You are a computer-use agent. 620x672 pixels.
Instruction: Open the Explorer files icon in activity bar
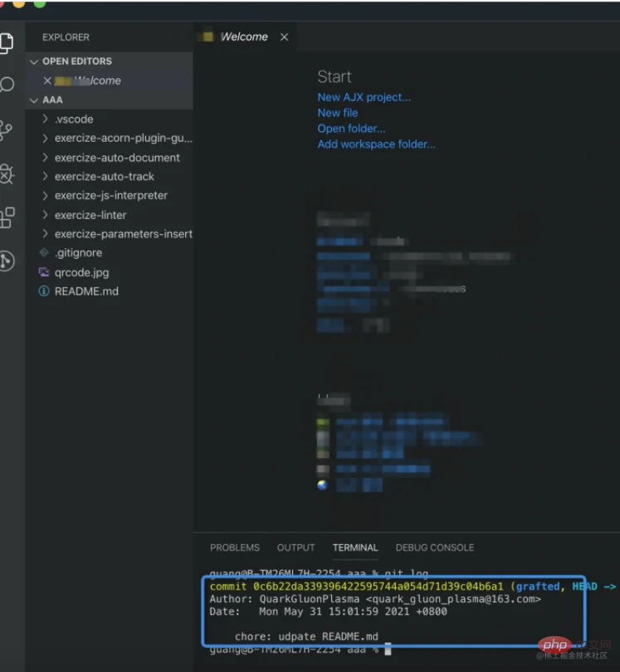coord(6,43)
